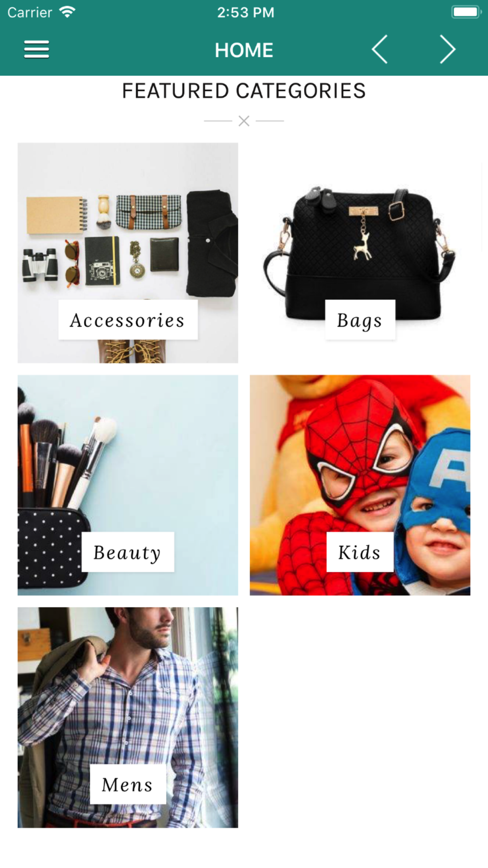
Task: Open the Bags category label
Action: coord(360,320)
